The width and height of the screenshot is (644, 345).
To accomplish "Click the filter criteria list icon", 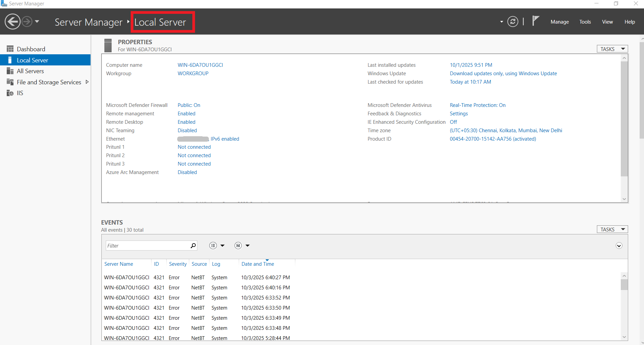I will click(x=213, y=245).
